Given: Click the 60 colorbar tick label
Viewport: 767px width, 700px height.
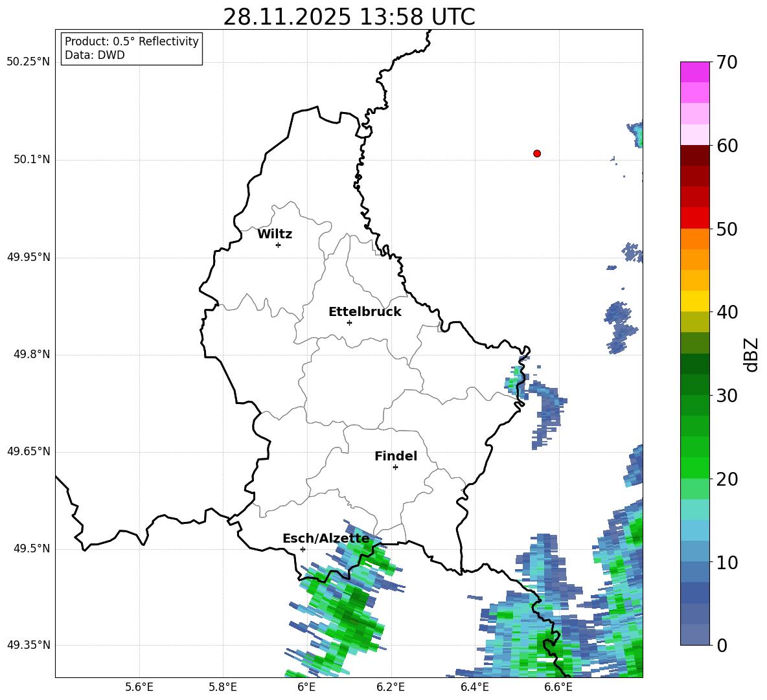Looking at the screenshot, I should click(727, 146).
